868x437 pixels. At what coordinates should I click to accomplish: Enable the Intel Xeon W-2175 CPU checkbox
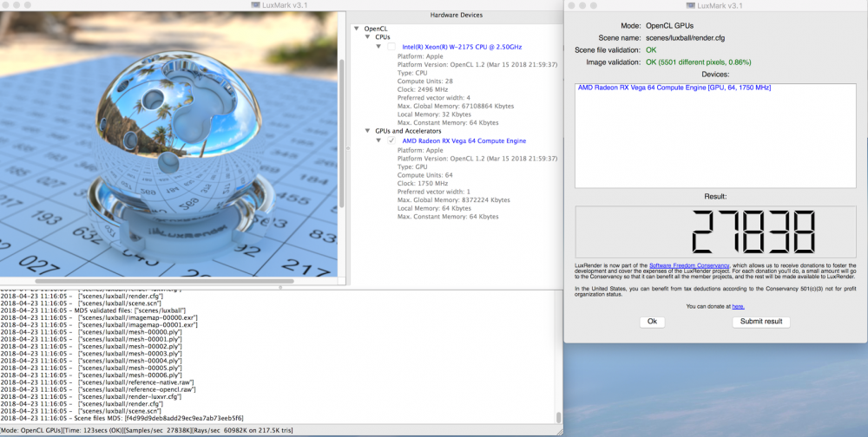click(x=391, y=47)
